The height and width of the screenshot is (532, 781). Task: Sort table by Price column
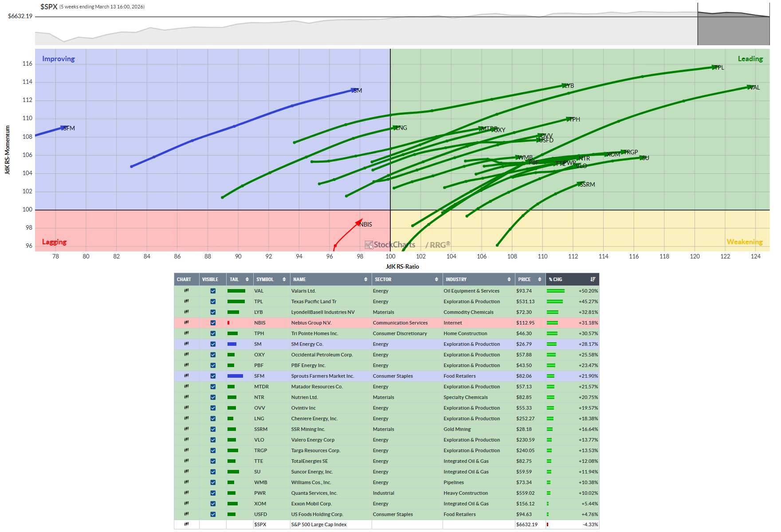pos(530,279)
